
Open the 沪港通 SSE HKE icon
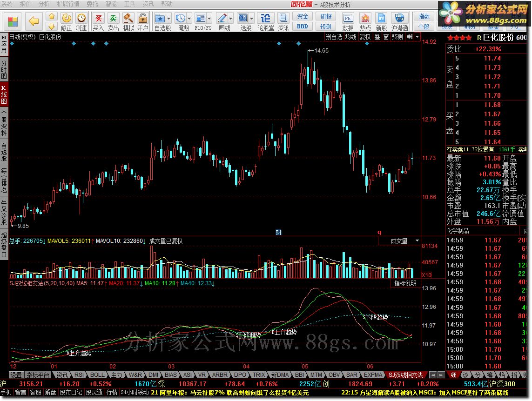tap(399, 18)
